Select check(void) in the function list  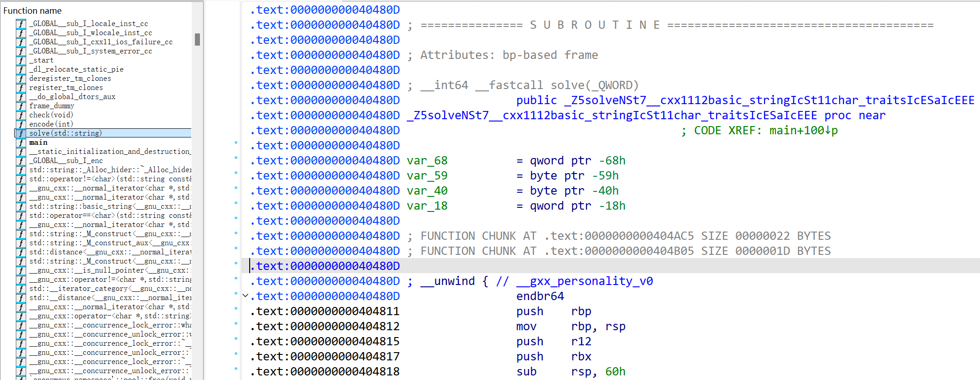click(x=51, y=115)
